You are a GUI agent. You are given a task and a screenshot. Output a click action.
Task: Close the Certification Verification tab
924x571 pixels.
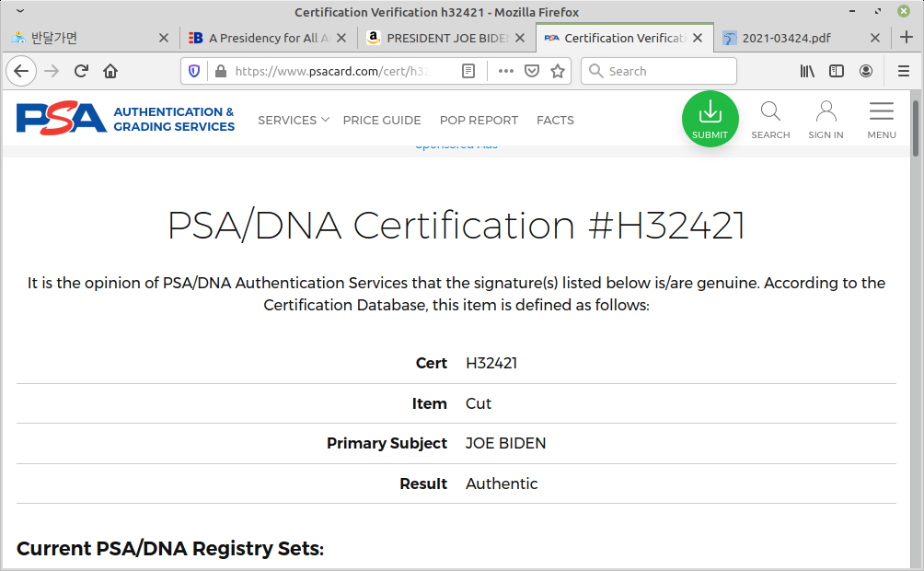(698, 38)
